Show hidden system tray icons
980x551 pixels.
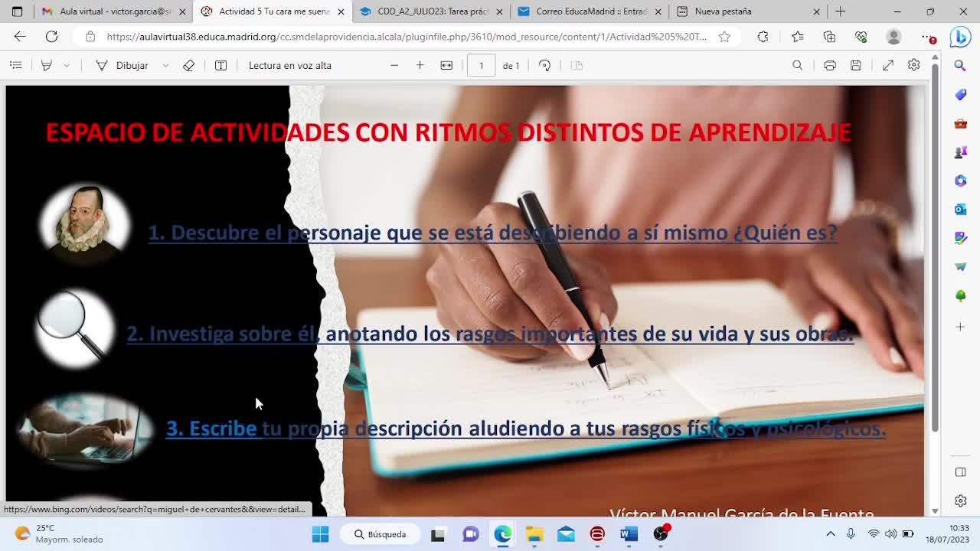831,534
